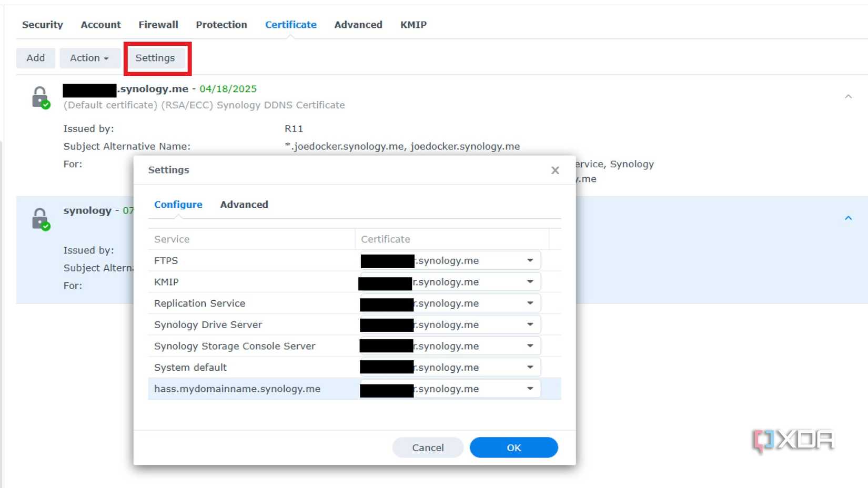Open the Action dropdown menu
The width and height of the screenshot is (868, 488).
pos(89,58)
